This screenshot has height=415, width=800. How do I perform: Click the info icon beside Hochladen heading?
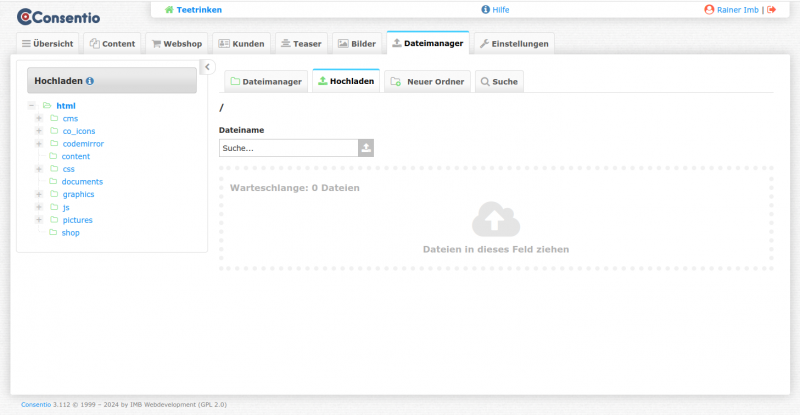(90, 81)
